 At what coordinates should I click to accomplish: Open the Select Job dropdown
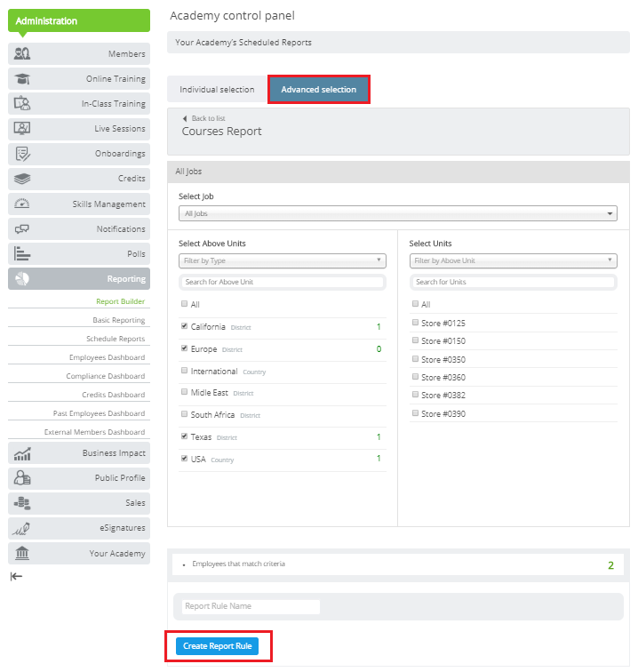click(397, 213)
